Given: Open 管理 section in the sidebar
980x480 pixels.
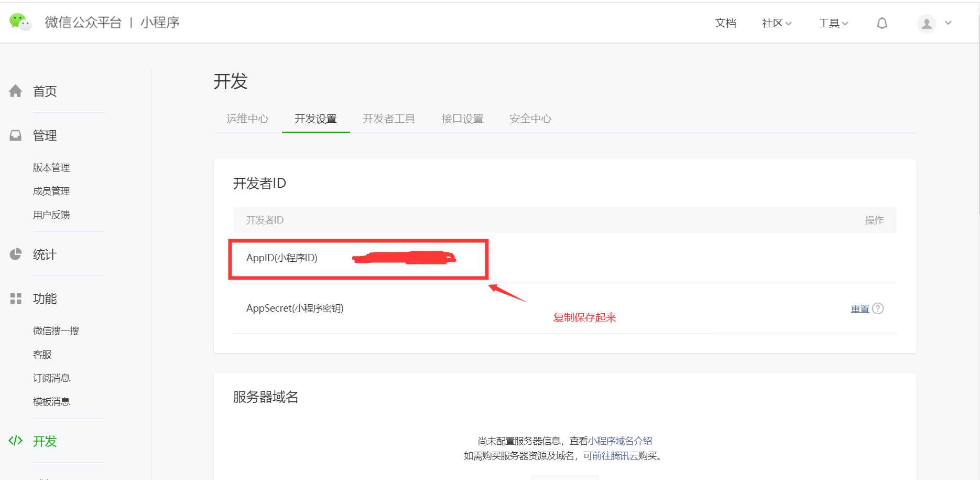Looking at the screenshot, I should [x=45, y=135].
